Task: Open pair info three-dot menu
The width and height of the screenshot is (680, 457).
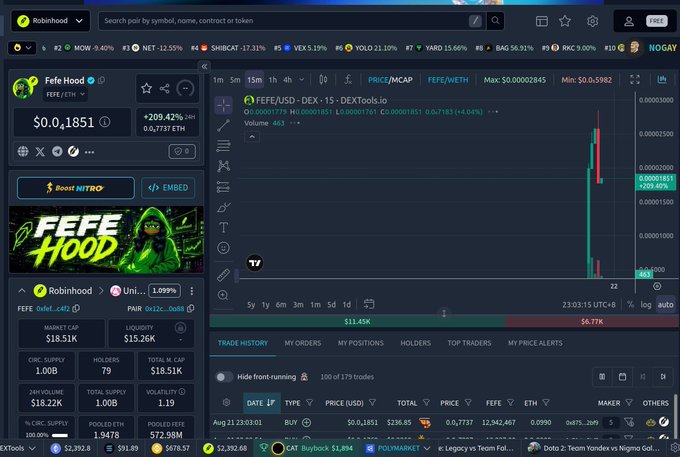Action: click(x=192, y=291)
